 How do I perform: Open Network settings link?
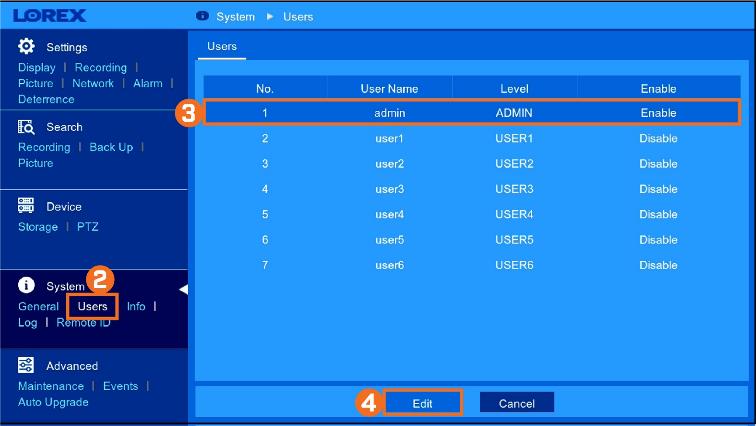click(x=93, y=83)
